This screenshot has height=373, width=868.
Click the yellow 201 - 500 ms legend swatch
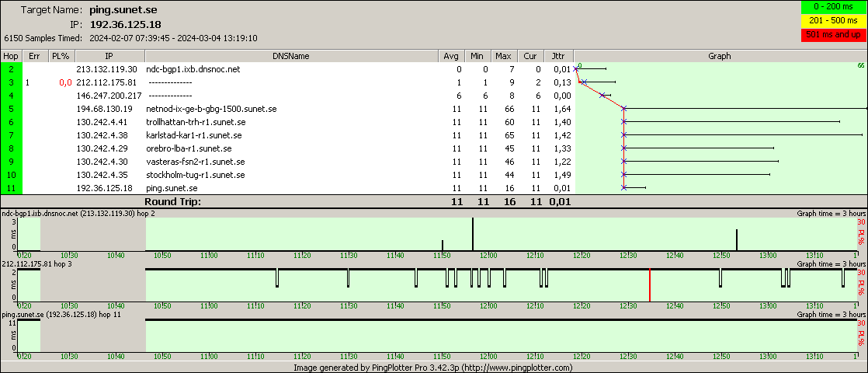(x=833, y=21)
